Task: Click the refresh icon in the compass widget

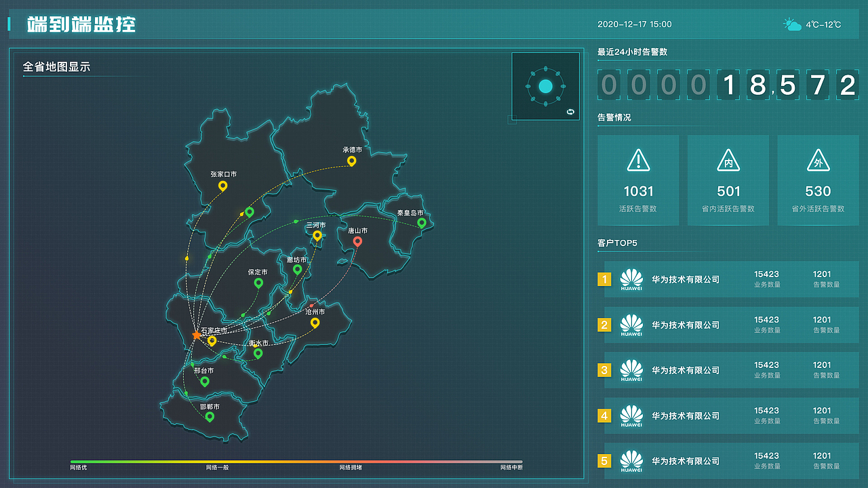Action: 570,111
